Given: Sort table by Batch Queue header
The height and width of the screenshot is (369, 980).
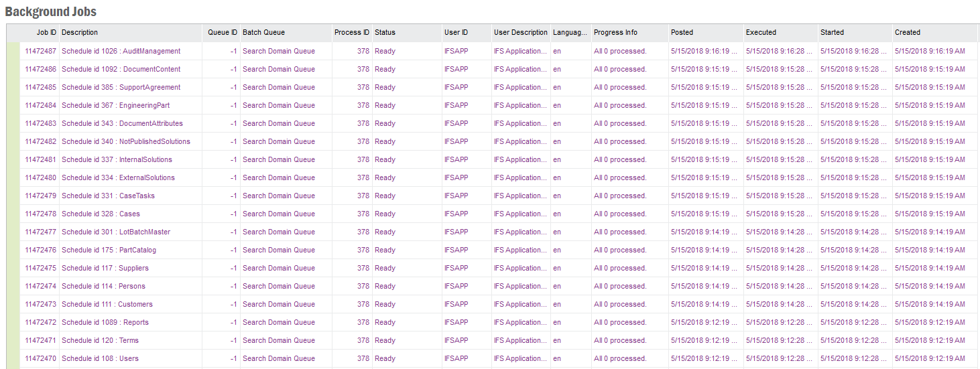Looking at the screenshot, I should click(263, 32).
